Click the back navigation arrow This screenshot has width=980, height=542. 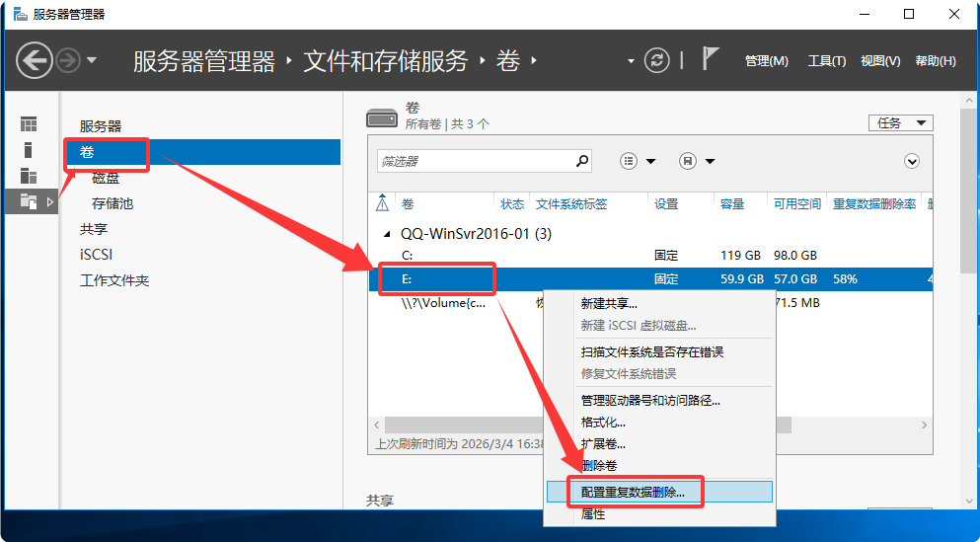(34, 60)
